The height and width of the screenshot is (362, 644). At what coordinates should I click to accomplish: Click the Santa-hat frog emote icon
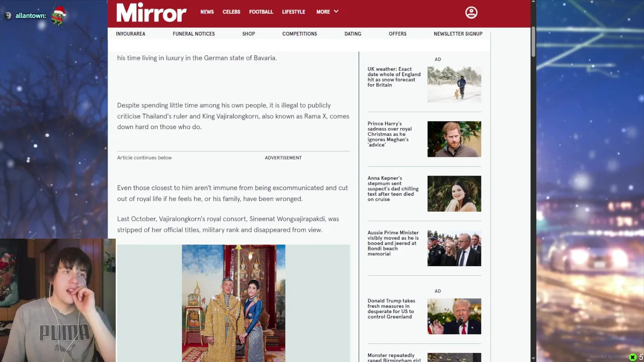(x=59, y=16)
